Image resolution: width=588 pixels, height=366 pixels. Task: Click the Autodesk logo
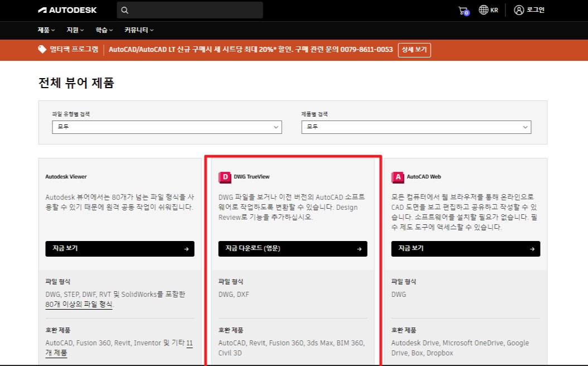coord(67,10)
